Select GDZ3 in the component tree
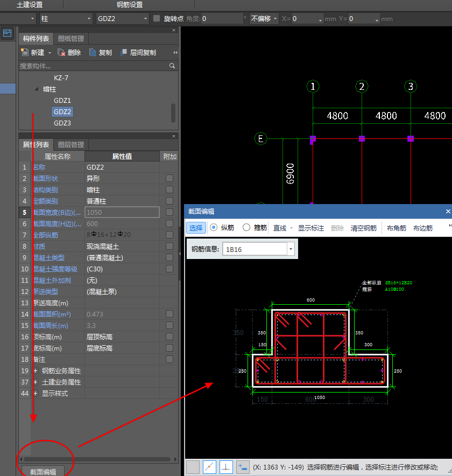 coord(62,123)
